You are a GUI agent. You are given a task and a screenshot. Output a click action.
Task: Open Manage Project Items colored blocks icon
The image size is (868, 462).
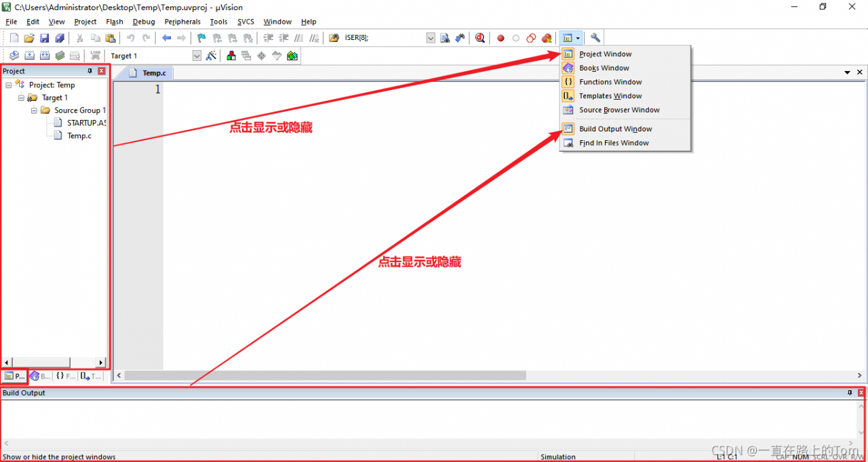point(231,56)
